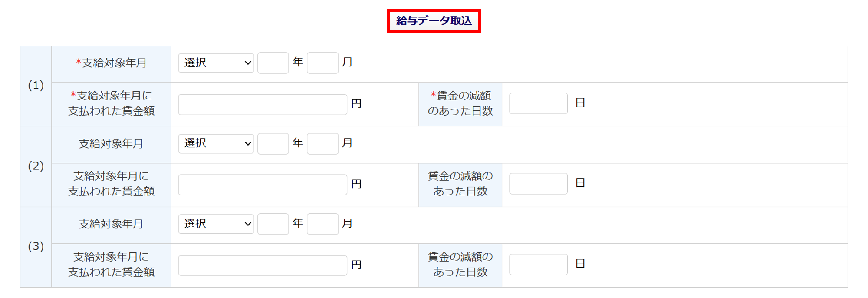Click the (2) row number cell
Screen dimensions: 868x298
(x=36, y=166)
